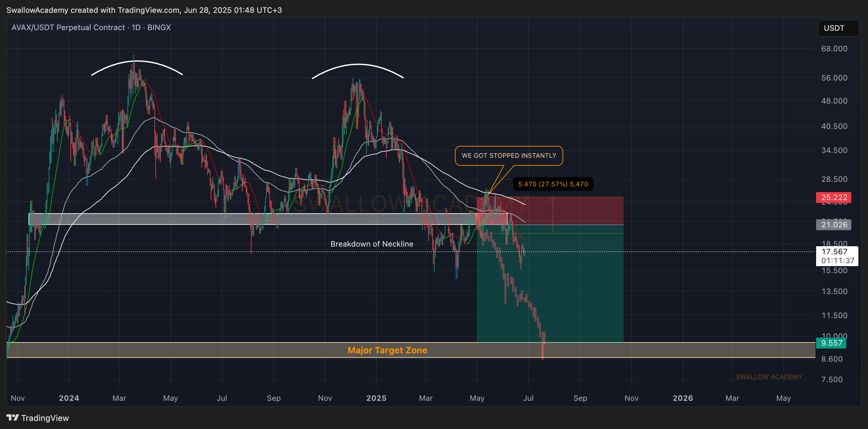Click the 8.600 price axis value
The height and width of the screenshot is (429, 868).
point(831,359)
